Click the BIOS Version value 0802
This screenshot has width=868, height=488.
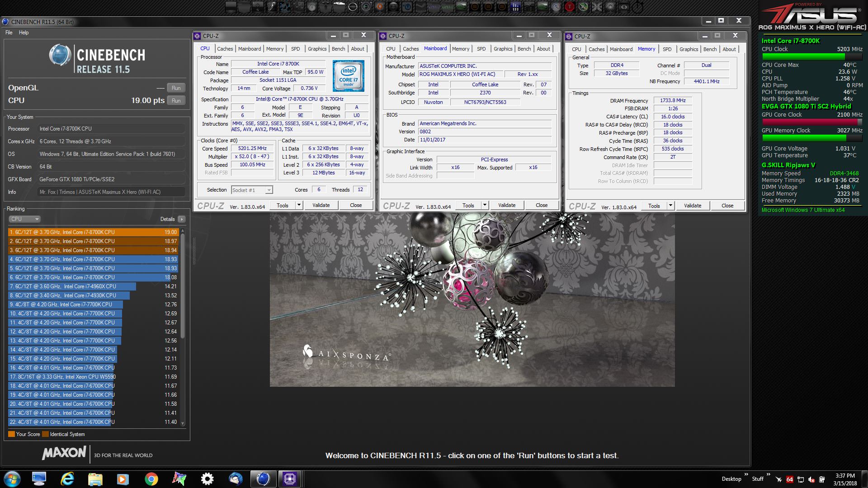[485, 132]
